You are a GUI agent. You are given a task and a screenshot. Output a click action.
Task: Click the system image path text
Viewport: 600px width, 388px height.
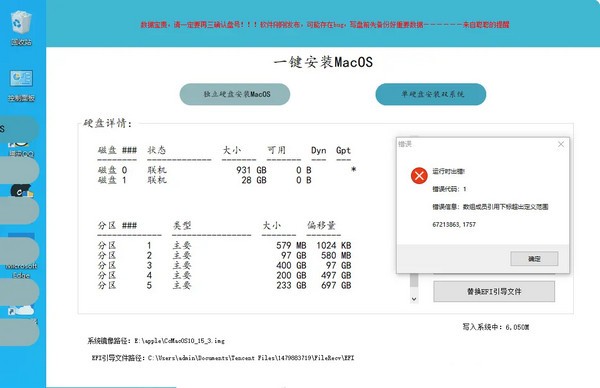(156, 341)
